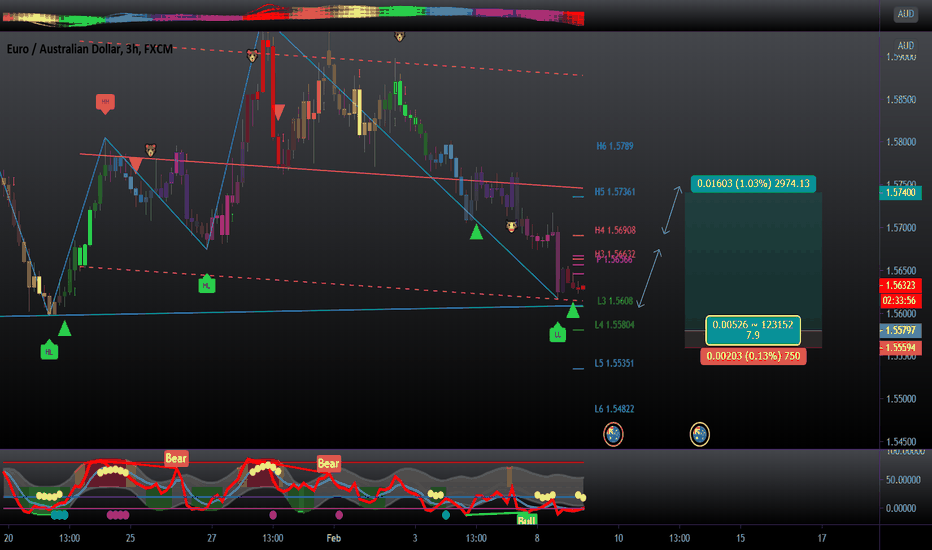This screenshot has width=932, height=550.
Task: Select the green LL swing-low label
Action: coord(558,332)
